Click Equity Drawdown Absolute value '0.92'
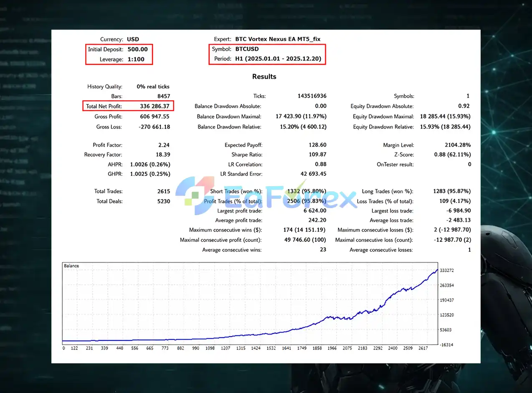The image size is (532, 393). (x=464, y=106)
